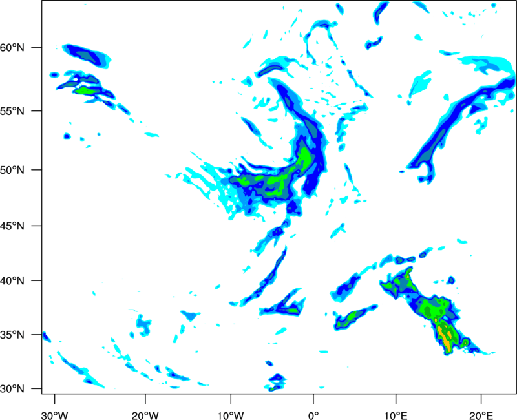Click the 10°E longitude label
517x420 pixels.
[x=396, y=415]
